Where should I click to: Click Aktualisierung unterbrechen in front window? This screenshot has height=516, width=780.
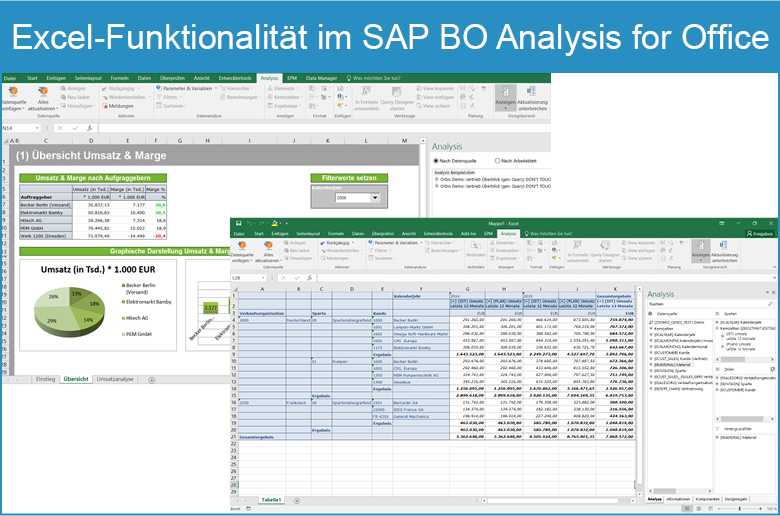tap(724, 251)
